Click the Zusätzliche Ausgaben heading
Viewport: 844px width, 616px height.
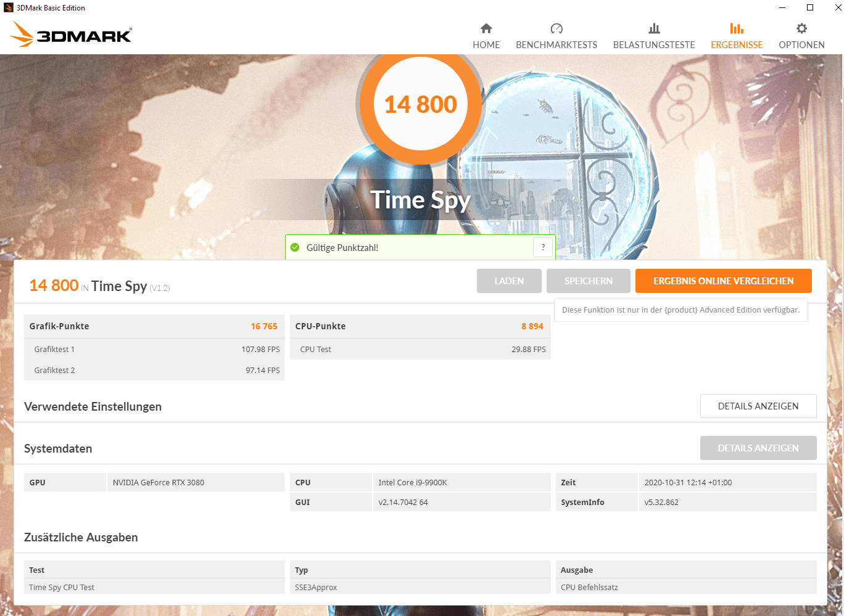(81, 537)
